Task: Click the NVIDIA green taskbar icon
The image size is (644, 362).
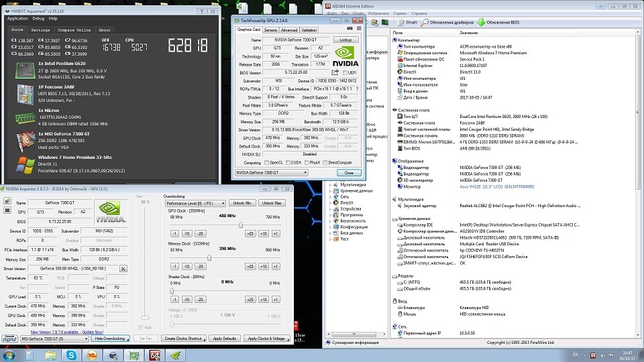Action: [x=175, y=355]
